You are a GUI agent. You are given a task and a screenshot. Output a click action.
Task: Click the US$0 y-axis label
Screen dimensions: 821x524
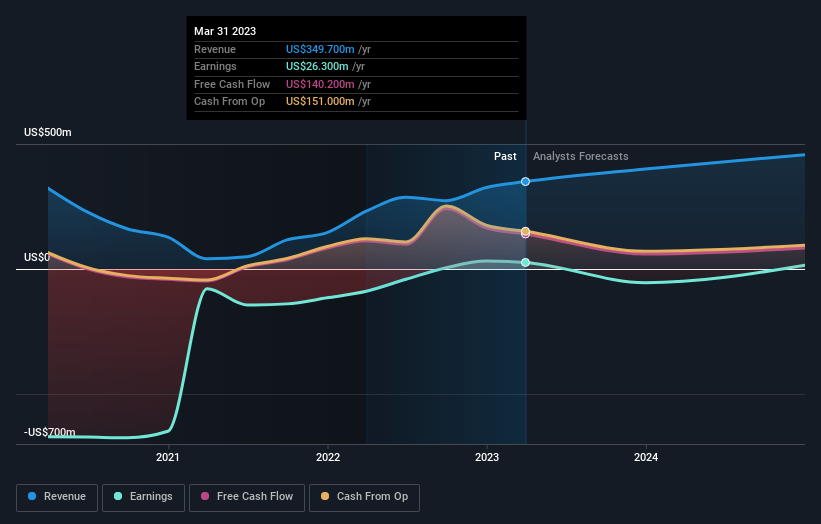(37, 257)
